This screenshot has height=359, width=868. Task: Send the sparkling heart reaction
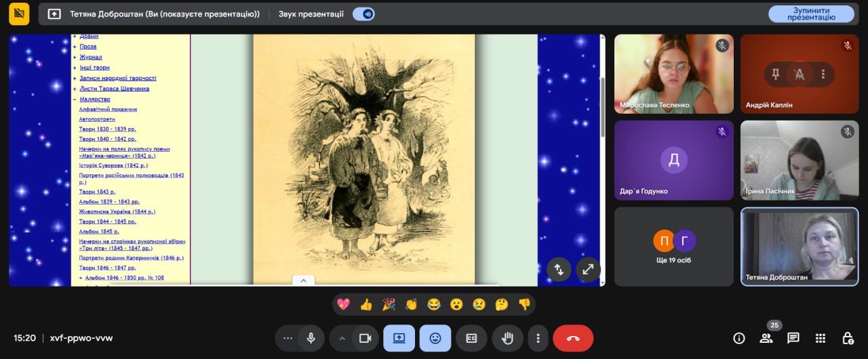(343, 305)
